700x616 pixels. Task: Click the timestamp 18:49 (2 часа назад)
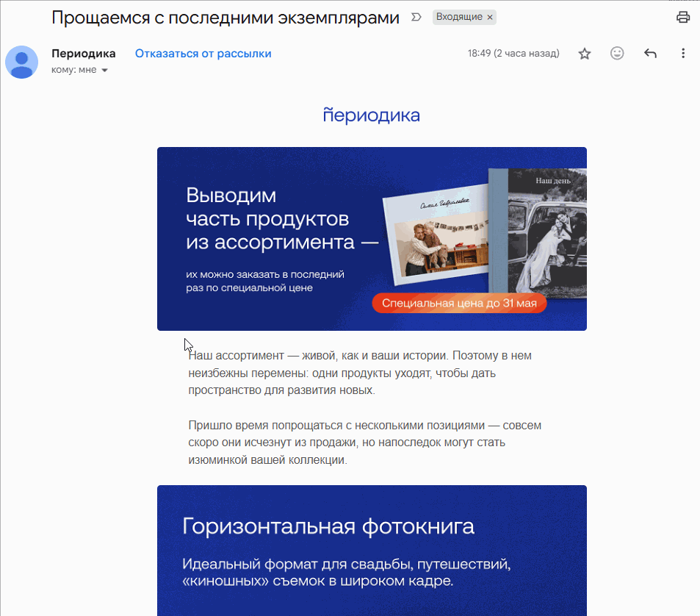(513, 53)
